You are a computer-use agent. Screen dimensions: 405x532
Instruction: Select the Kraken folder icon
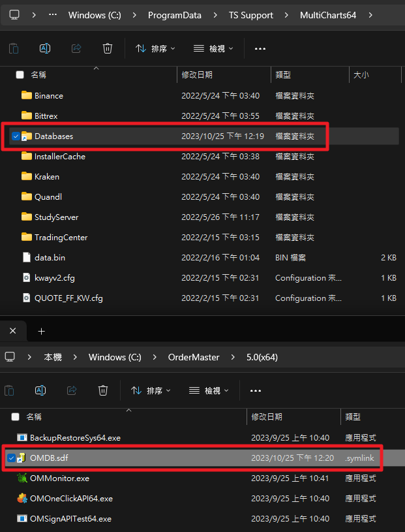tap(27, 176)
